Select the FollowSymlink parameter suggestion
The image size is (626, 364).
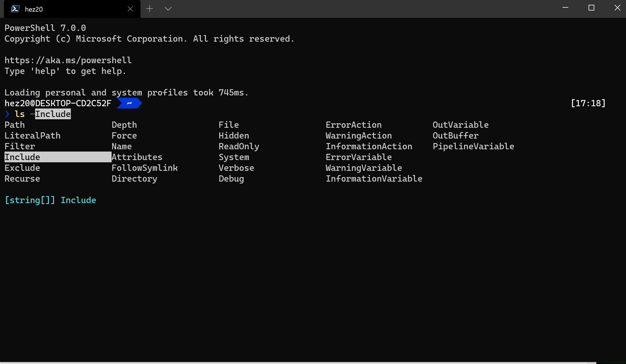pyautogui.click(x=145, y=168)
